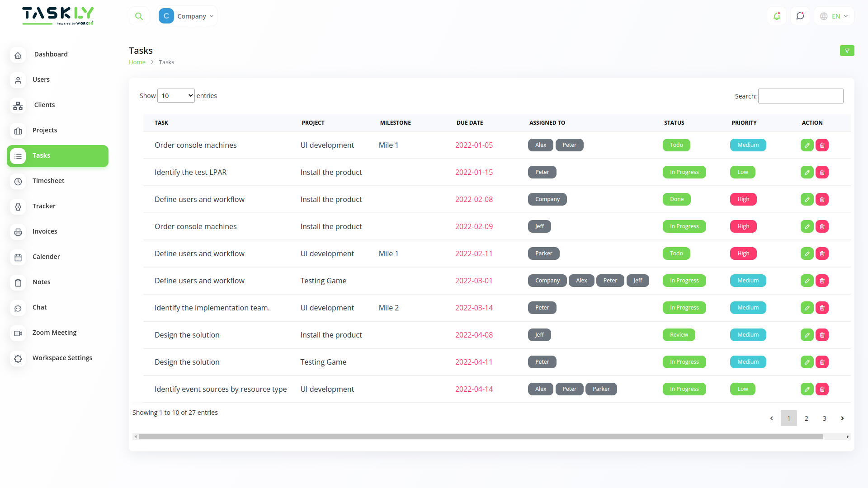Change the 'Show entries' dropdown value
This screenshot has height=488, width=868.
click(175, 95)
